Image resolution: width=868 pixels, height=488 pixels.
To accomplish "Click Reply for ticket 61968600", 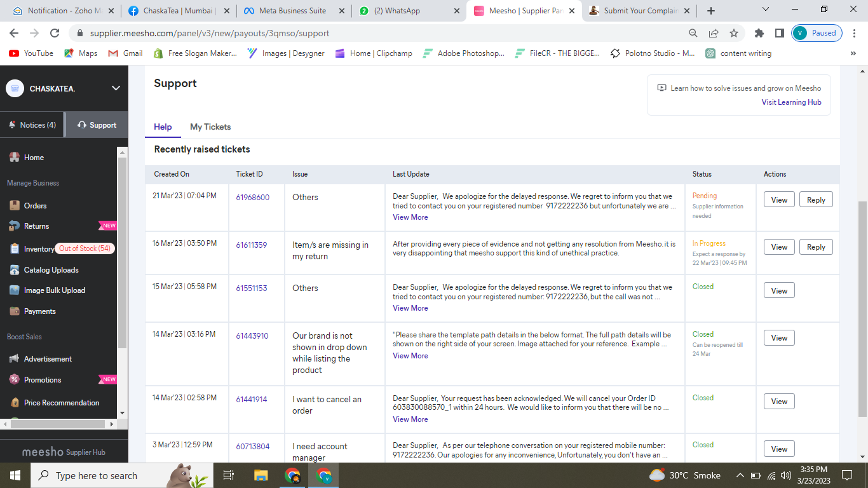I will tap(816, 200).
